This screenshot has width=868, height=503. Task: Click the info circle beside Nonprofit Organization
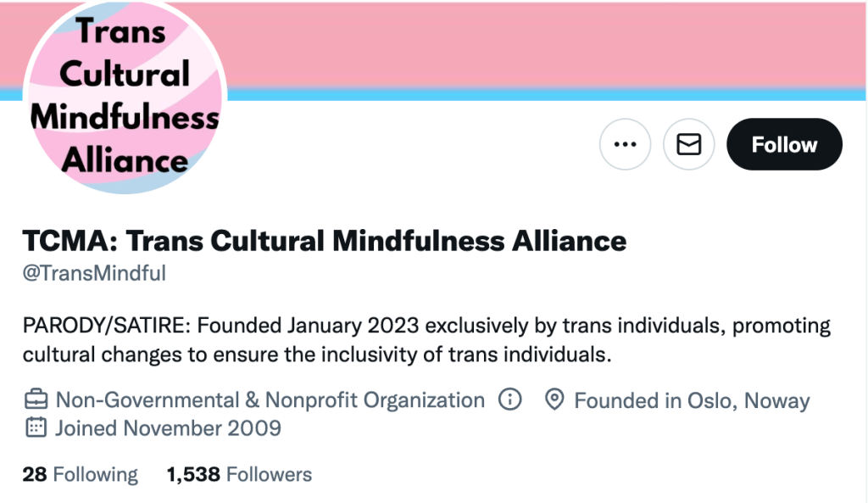[x=509, y=400]
